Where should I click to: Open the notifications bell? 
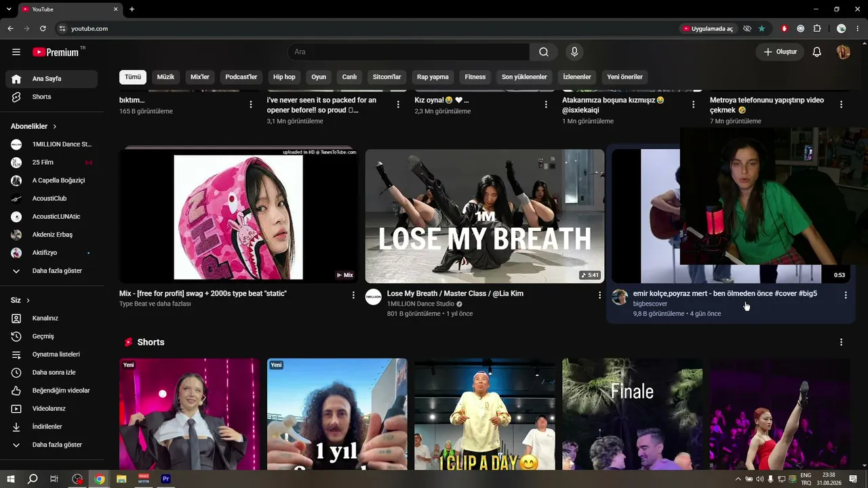pyautogui.click(x=817, y=52)
